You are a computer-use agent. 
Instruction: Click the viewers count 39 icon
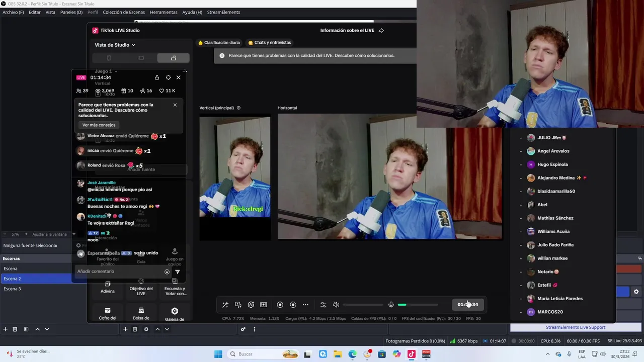82,91
